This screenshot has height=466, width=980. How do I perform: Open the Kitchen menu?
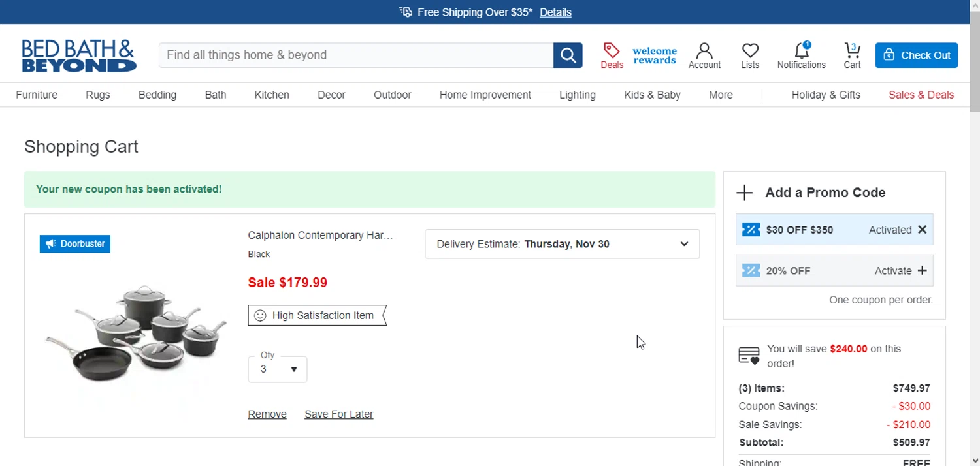coord(272,95)
